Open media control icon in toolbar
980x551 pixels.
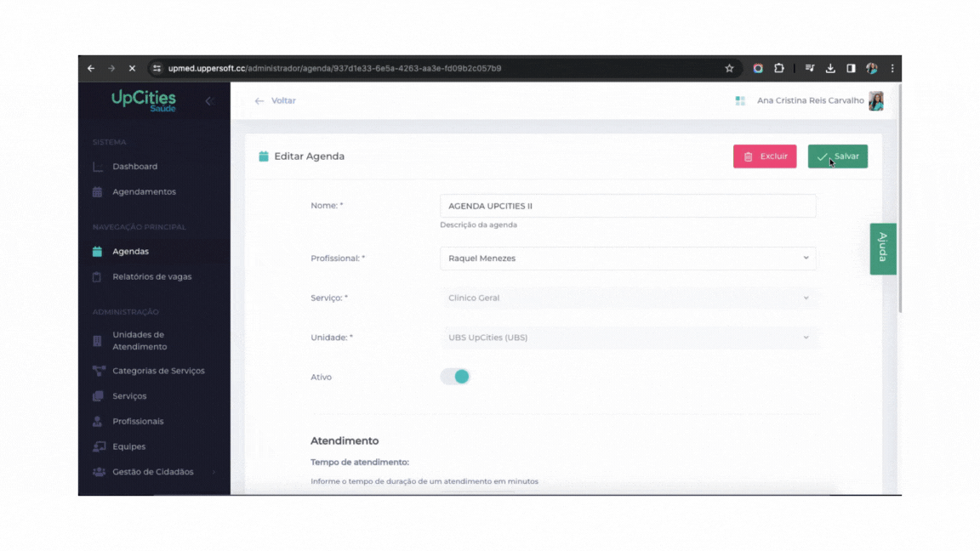(x=809, y=68)
